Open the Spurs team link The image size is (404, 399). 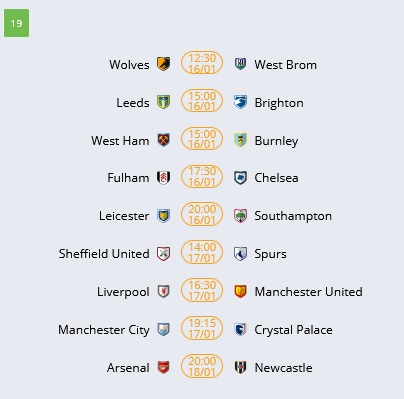pos(270,254)
